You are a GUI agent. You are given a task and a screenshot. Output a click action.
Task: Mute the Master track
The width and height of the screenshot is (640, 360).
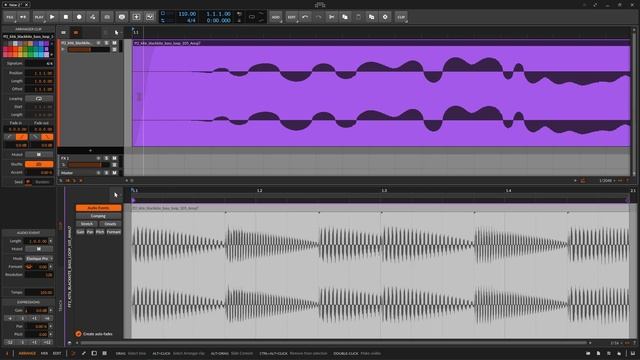pos(114,173)
